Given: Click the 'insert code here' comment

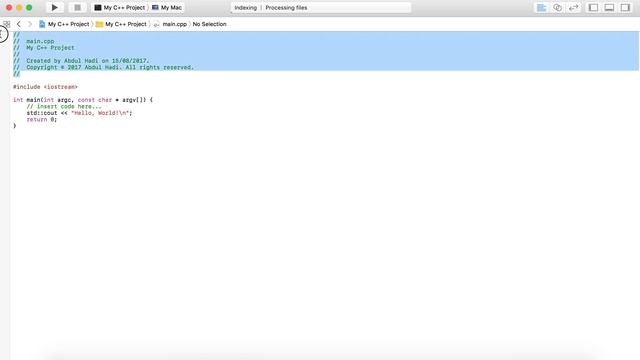Looking at the screenshot, I should coord(64,107).
